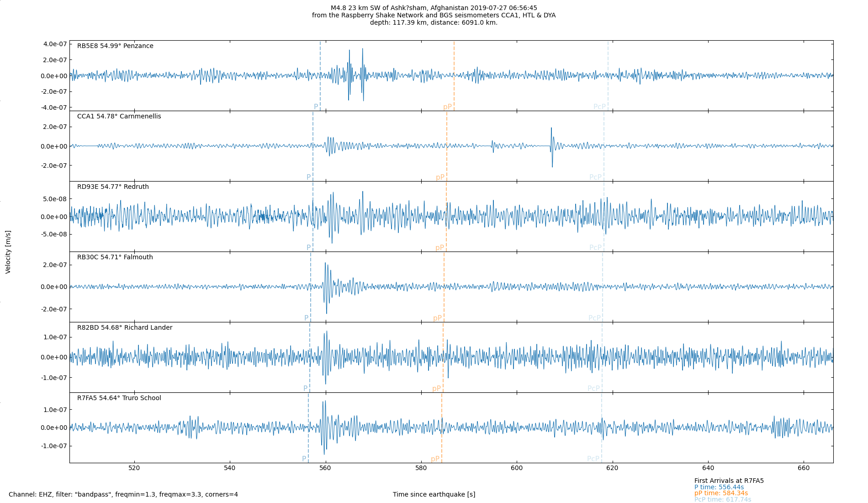Click the 640 tick label on the time axis

coord(708,468)
